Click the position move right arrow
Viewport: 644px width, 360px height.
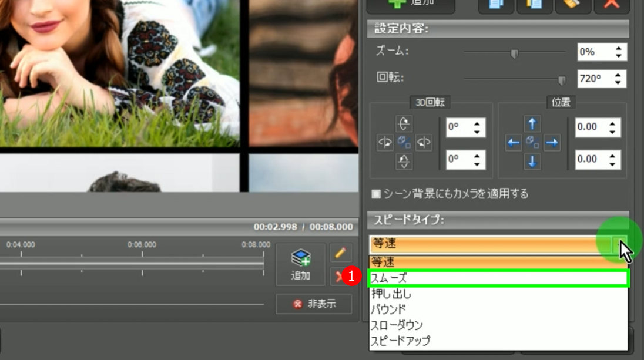click(551, 143)
